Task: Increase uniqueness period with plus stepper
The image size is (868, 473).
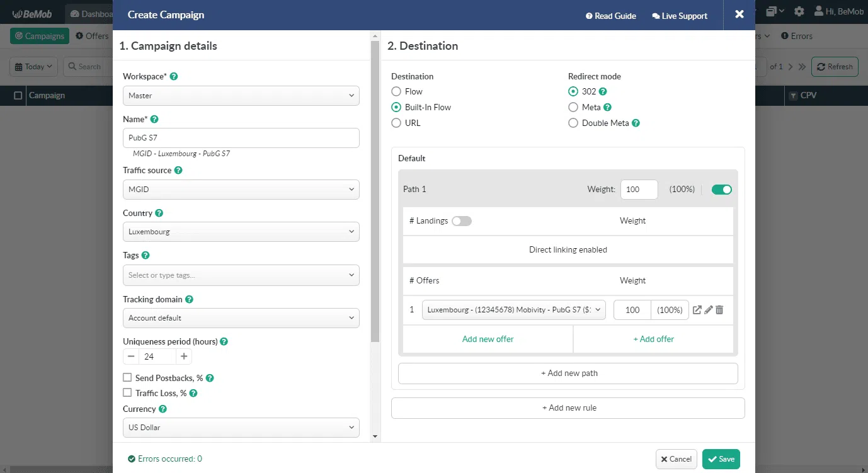Action: [184, 356]
